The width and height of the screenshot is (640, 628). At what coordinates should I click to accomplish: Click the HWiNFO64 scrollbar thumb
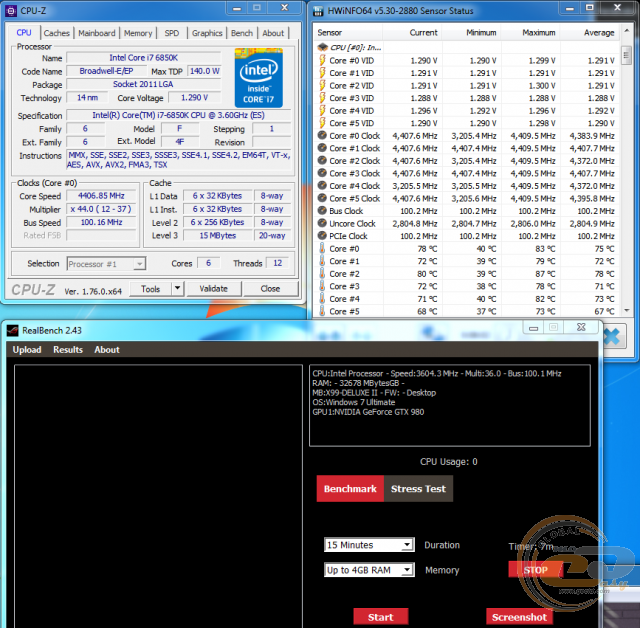(627, 55)
